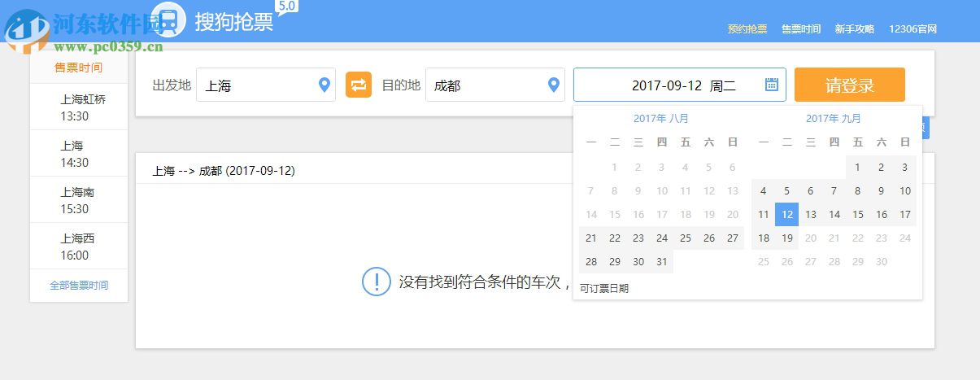Click the exclamation info icon in results
The width and height of the screenshot is (980, 380).
[376, 282]
